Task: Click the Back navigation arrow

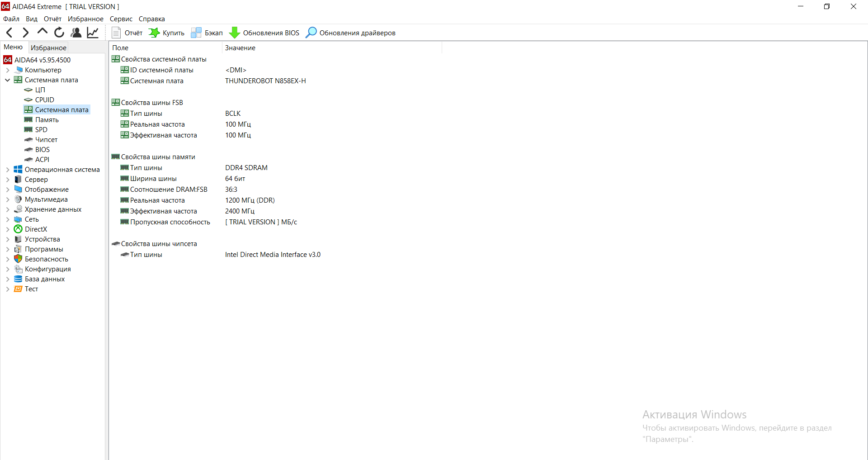Action: [9, 33]
